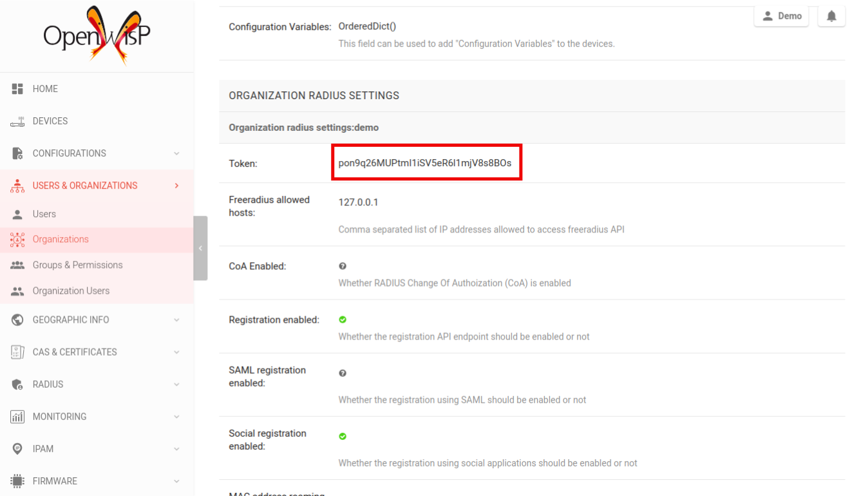Click the Home grid icon in sidebar
Image resolution: width=868 pixels, height=496 pixels.
(x=17, y=88)
